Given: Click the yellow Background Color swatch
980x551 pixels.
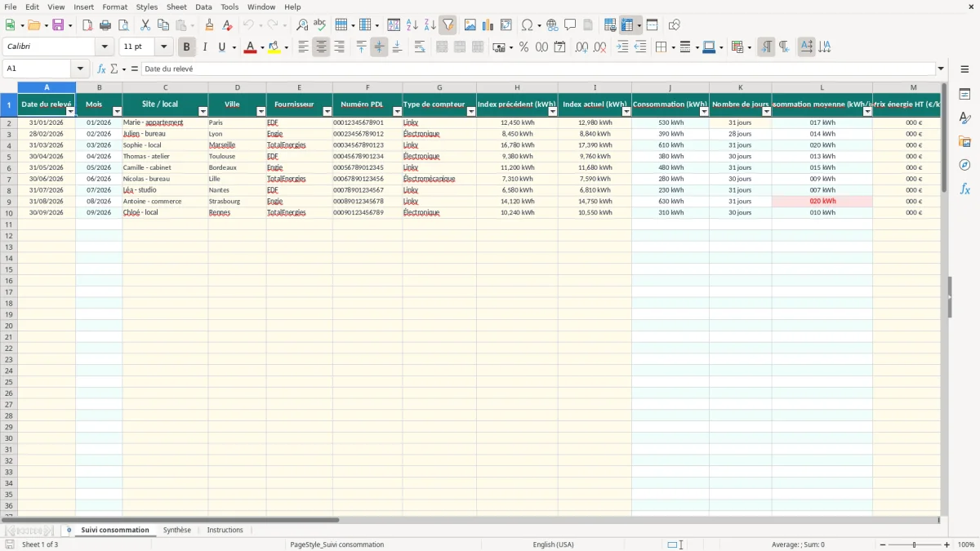Looking at the screenshot, I should point(274,47).
